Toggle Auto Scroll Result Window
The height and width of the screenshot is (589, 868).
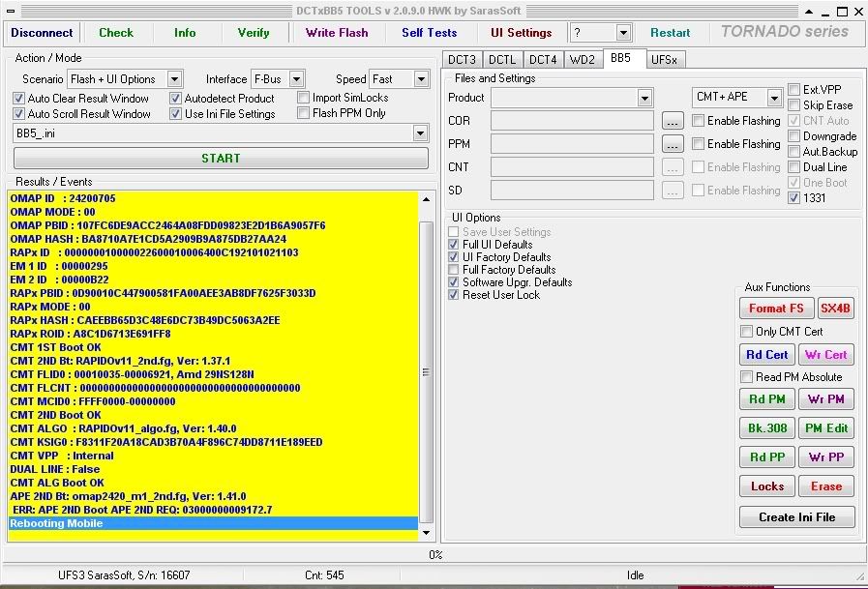point(18,114)
